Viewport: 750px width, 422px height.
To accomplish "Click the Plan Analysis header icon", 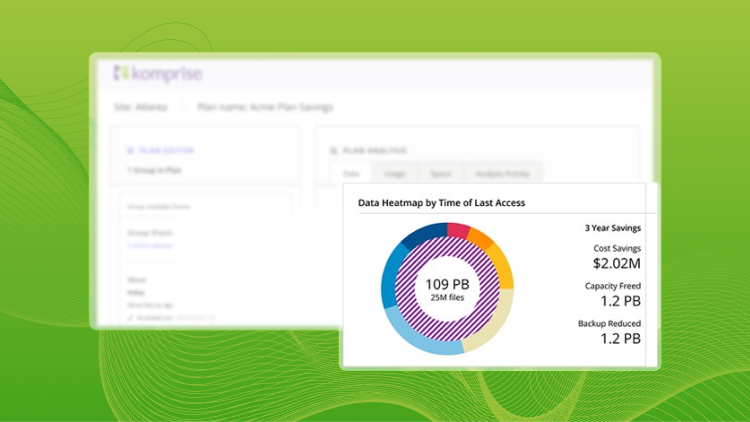I will (333, 150).
